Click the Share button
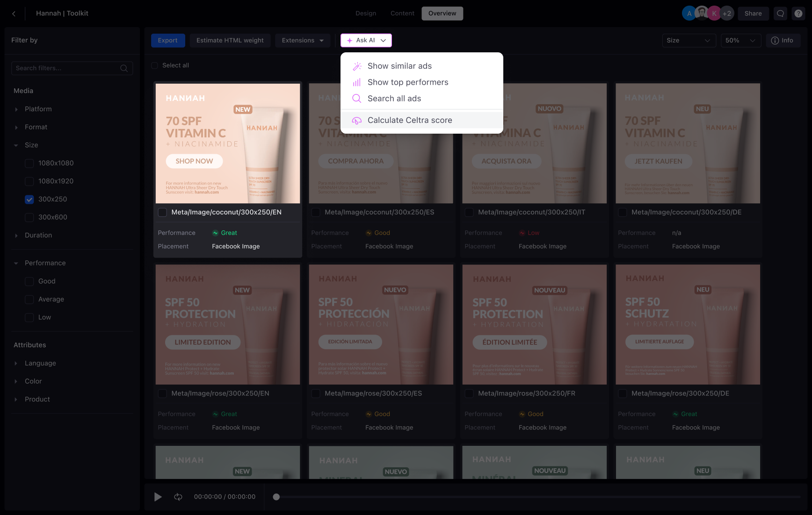This screenshot has width=812, height=515. (753, 14)
